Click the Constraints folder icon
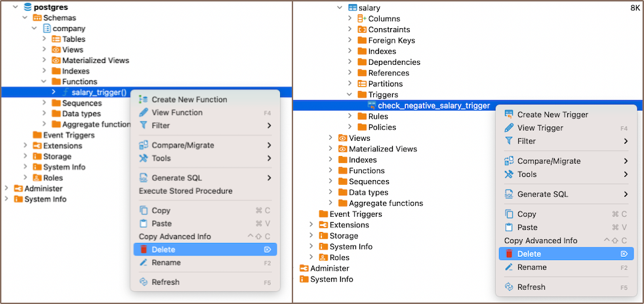Screen dimensions: 644x304 click(362, 29)
